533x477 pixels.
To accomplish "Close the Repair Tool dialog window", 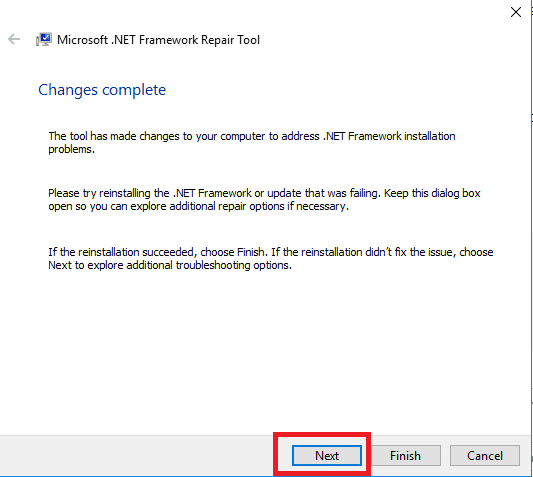I will coord(516,12).
